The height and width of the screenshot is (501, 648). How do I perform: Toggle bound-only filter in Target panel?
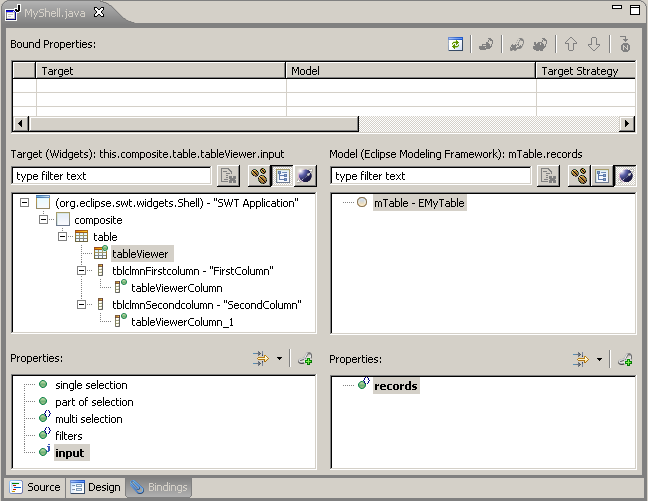[260, 176]
